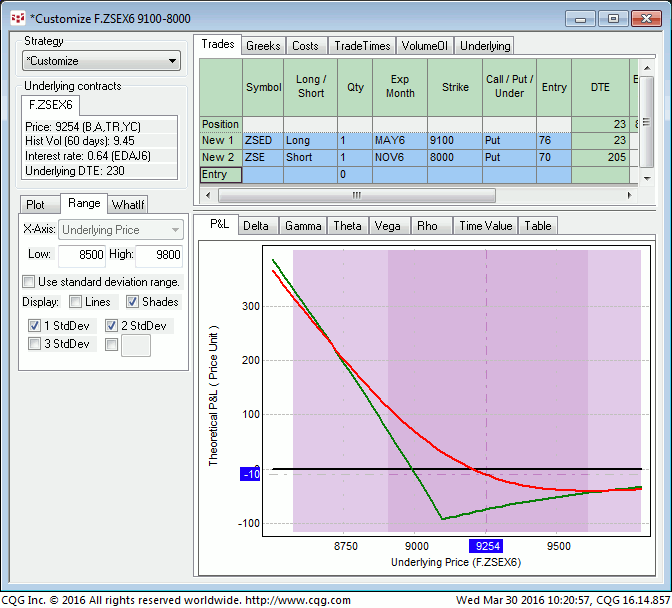This screenshot has height=608, width=672.
Task: Click the entry price 76 cell
Action: [x=554, y=141]
